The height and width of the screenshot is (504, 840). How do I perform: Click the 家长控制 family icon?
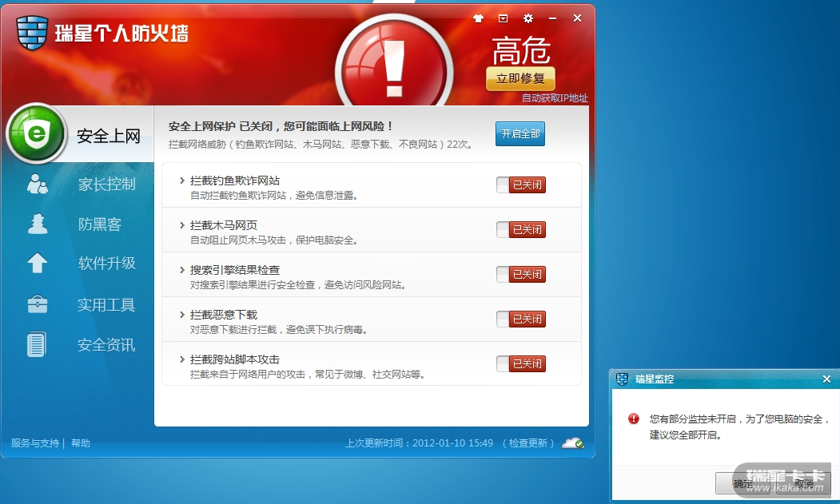coord(38,184)
